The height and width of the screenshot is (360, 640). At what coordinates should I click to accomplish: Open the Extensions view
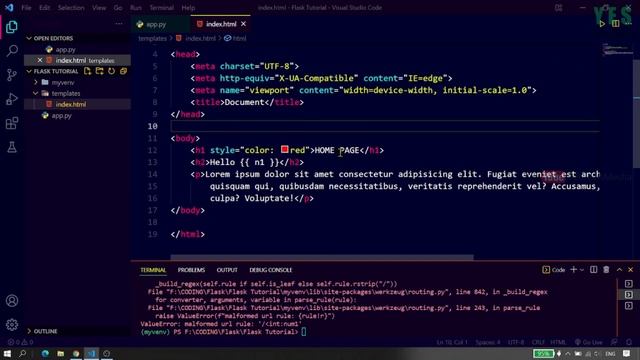click(x=12, y=123)
